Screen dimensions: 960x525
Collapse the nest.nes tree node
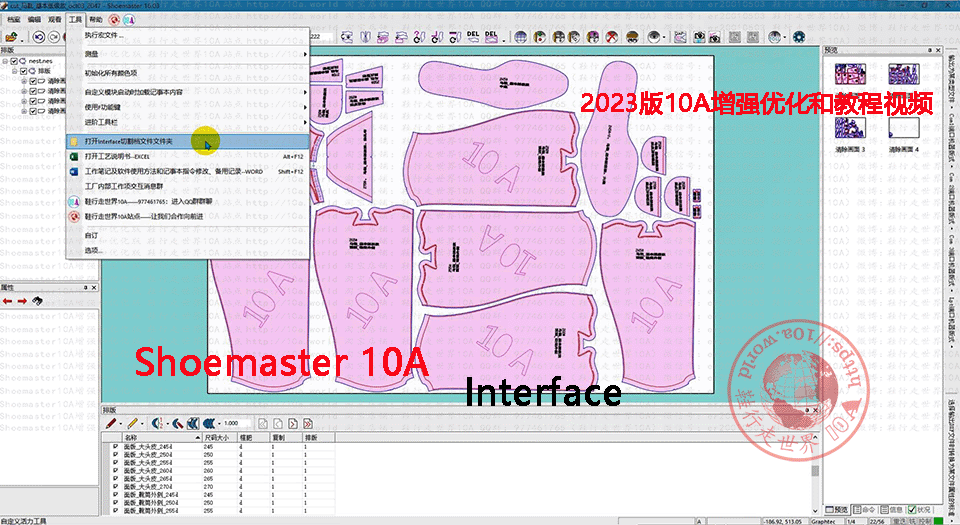pos(5,61)
